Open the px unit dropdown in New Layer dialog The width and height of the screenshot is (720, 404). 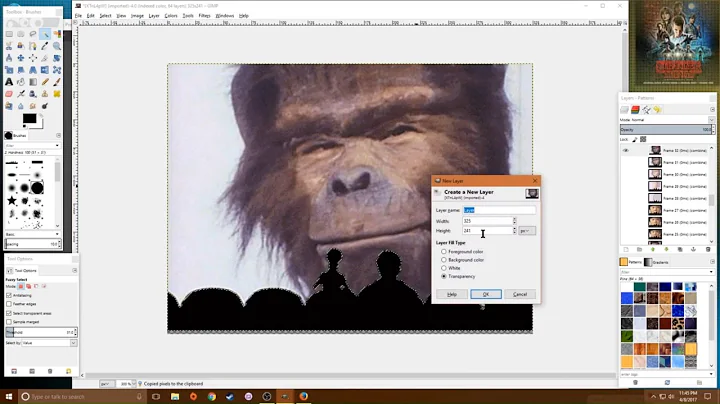[x=527, y=231]
